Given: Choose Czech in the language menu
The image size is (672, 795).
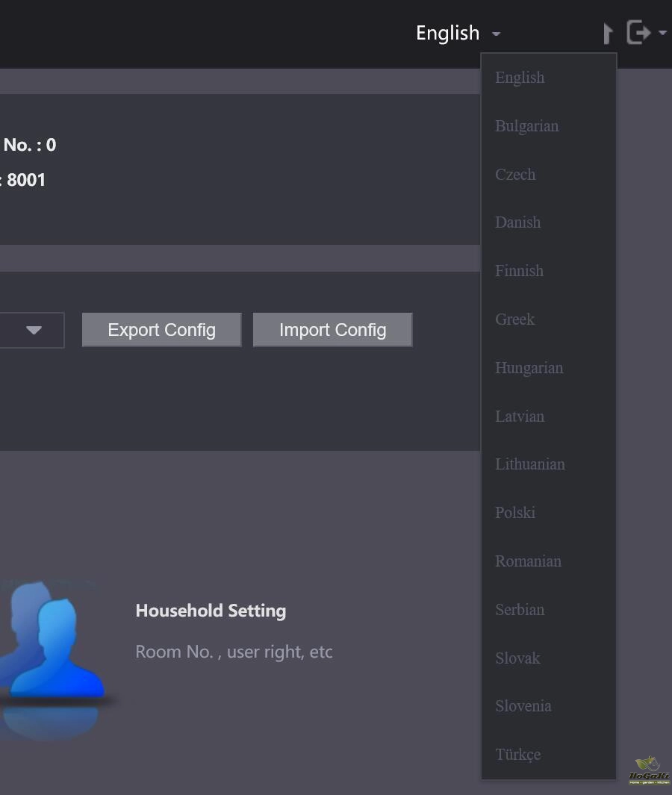Looking at the screenshot, I should [515, 175].
